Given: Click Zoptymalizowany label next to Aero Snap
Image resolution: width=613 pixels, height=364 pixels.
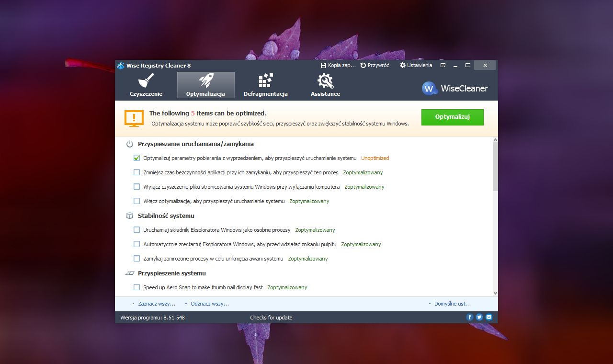Looking at the screenshot, I should click(287, 287).
